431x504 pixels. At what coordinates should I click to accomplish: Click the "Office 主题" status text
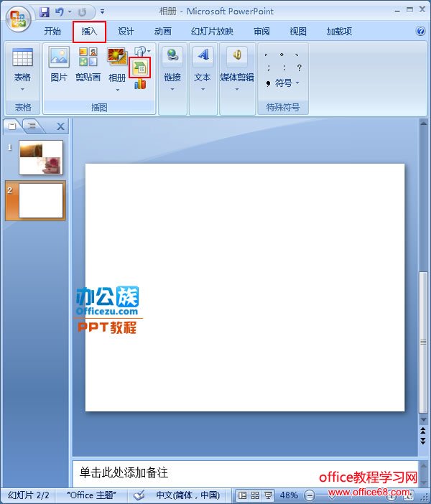click(x=91, y=495)
